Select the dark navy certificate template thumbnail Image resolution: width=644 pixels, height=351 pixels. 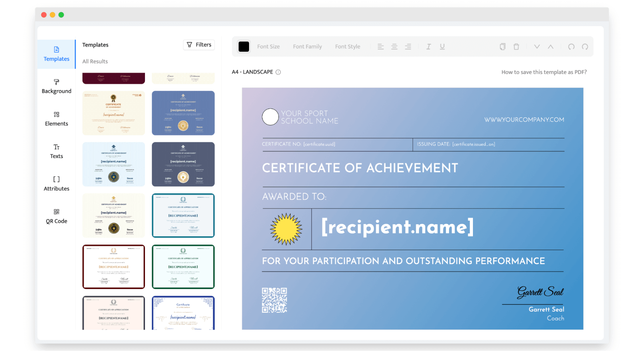coord(183,164)
